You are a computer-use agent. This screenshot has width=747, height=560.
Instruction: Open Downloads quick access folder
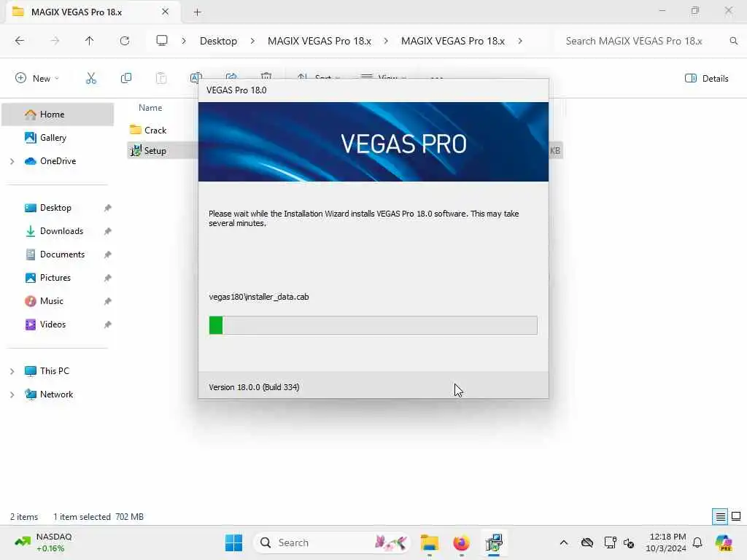61,231
